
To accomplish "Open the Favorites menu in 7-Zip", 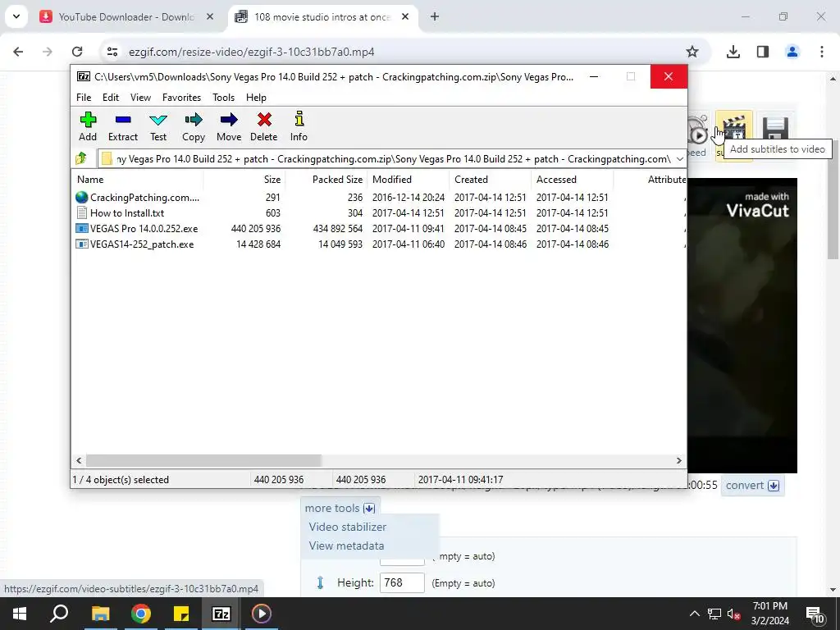I will pos(181,98).
